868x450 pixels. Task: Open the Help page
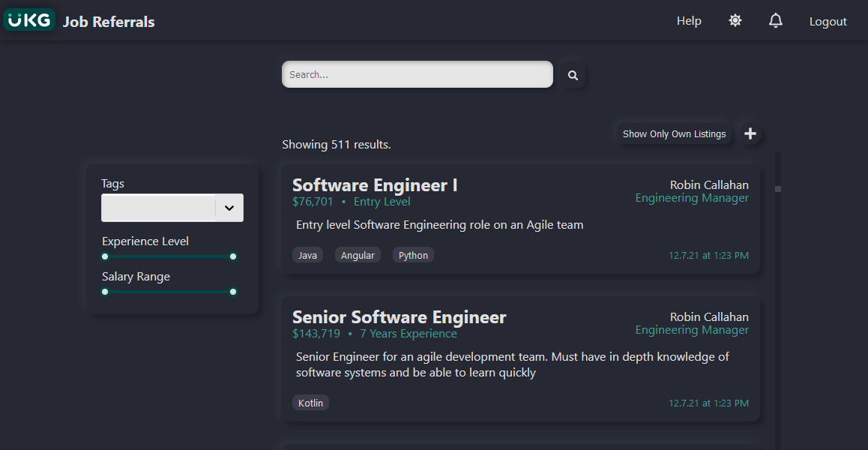[x=689, y=21]
